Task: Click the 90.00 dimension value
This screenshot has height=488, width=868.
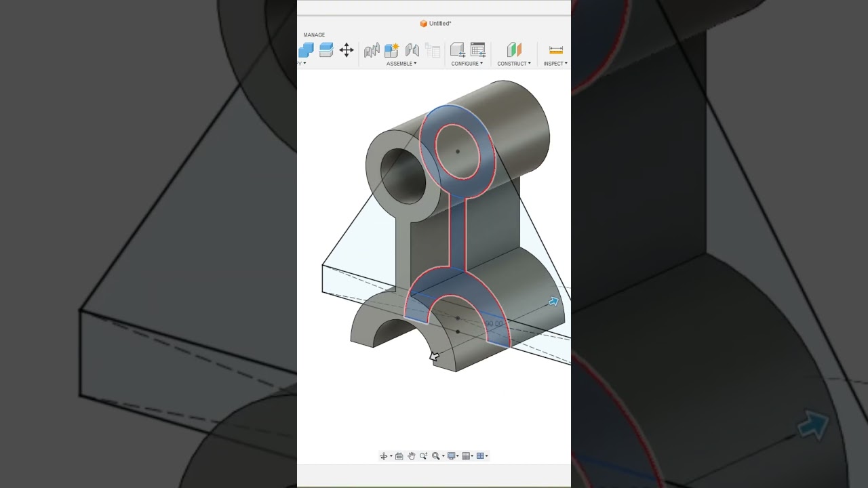Action: 495,324
